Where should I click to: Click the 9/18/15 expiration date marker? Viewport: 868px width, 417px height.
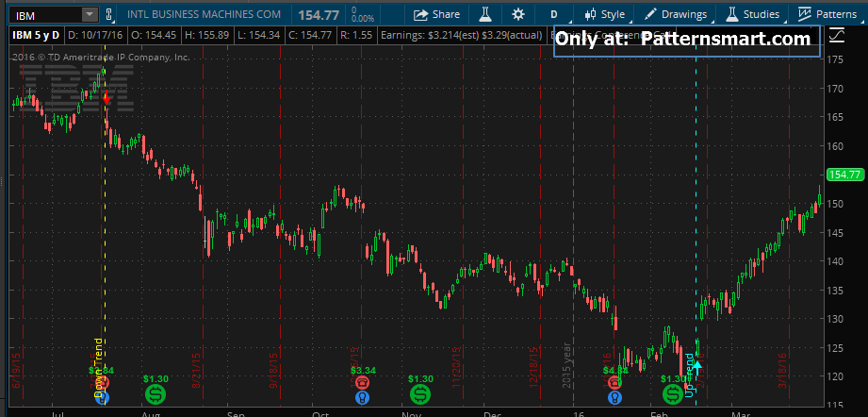(x=273, y=371)
